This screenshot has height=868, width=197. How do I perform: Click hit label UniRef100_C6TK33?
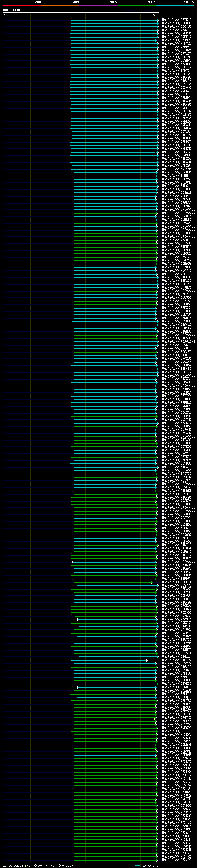pos(176,447)
